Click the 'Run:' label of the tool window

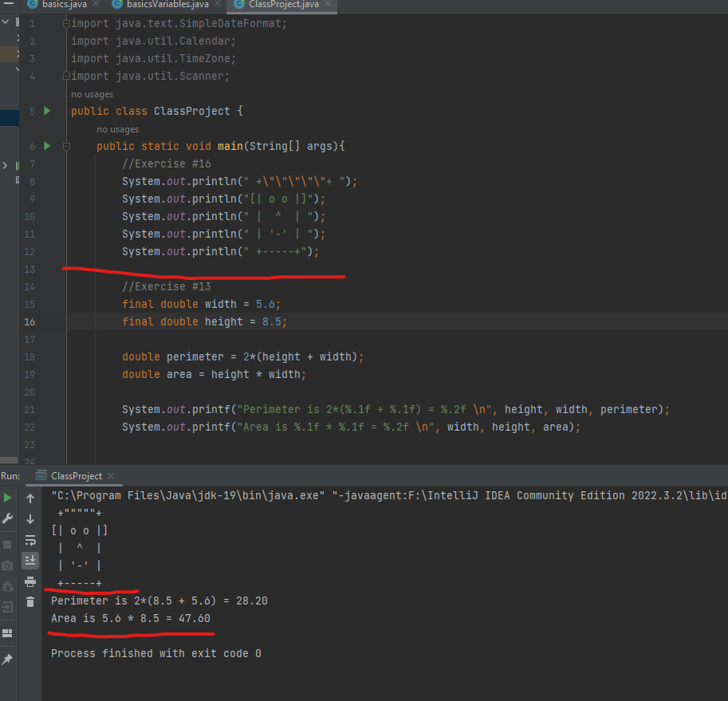[10, 476]
